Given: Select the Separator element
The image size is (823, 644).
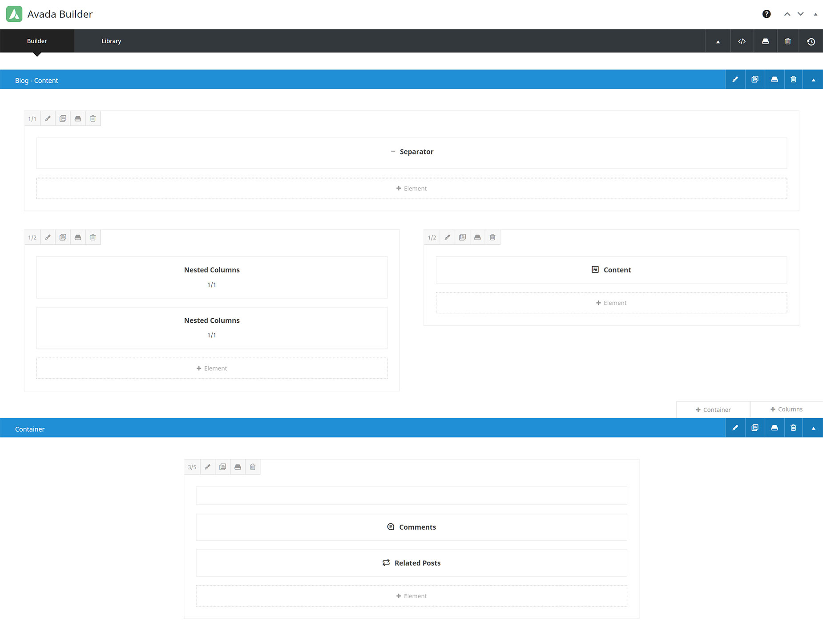Looking at the screenshot, I should click(411, 153).
